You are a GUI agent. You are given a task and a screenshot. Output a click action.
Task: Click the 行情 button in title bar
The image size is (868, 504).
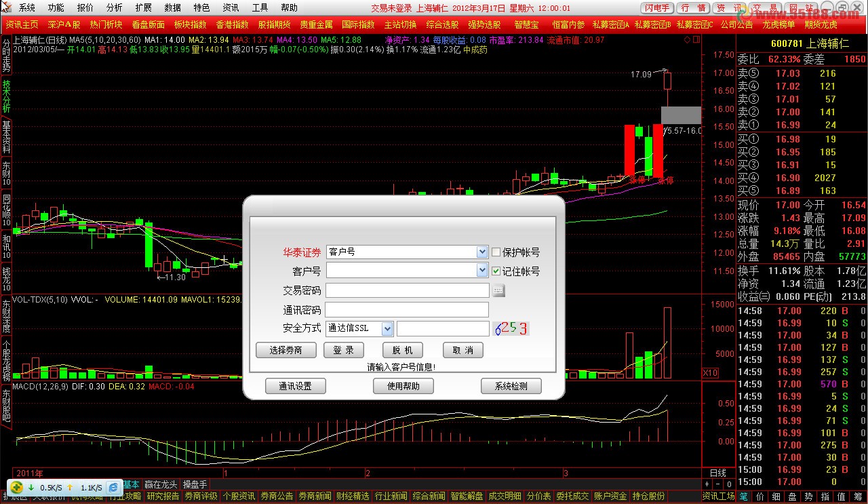pyautogui.click(x=693, y=8)
